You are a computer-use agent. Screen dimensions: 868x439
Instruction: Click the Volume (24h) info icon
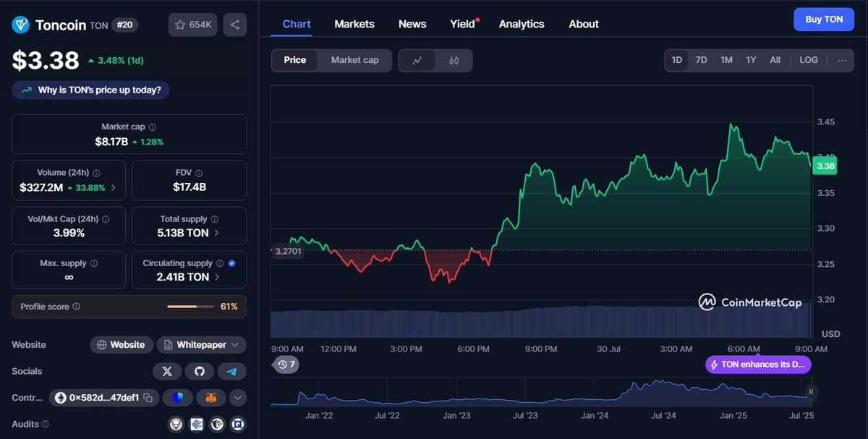point(96,174)
